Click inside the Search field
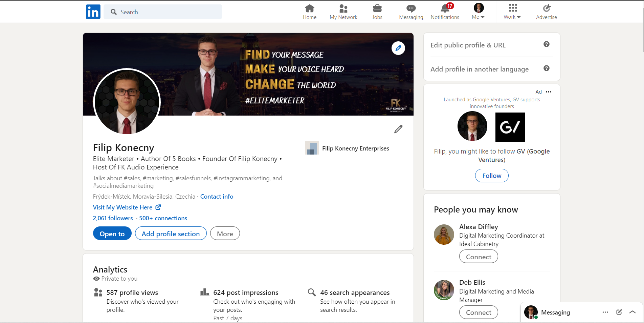This screenshot has height=323, width=644. (x=162, y=12)
